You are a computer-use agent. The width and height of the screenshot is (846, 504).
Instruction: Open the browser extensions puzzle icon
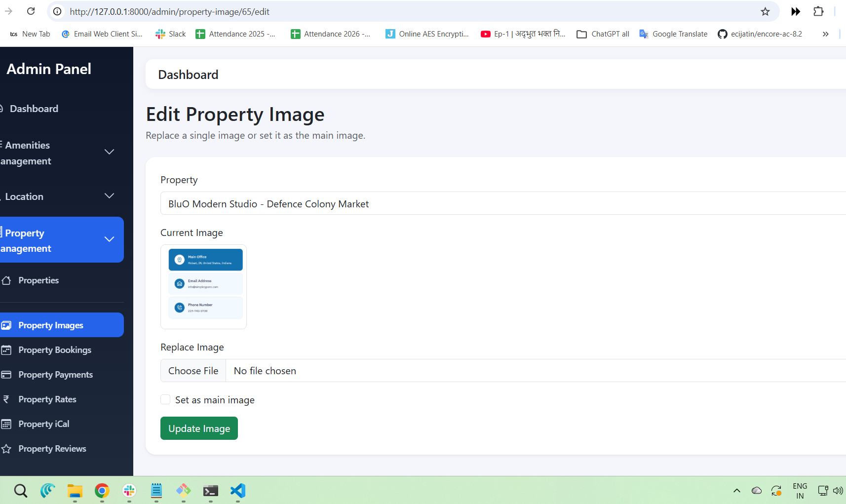[818, 11]
